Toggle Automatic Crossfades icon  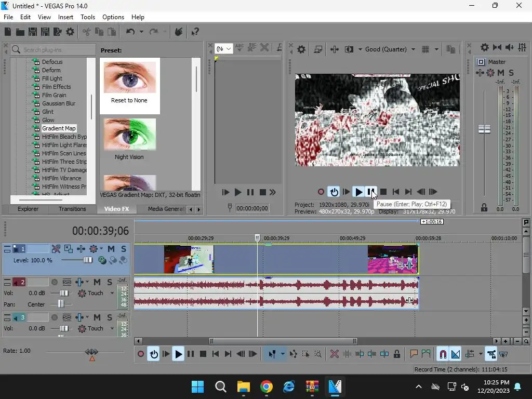456,354
